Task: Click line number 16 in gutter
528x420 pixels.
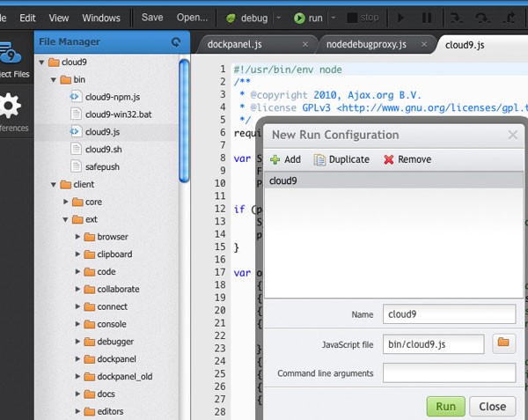Action: point(220,260)
